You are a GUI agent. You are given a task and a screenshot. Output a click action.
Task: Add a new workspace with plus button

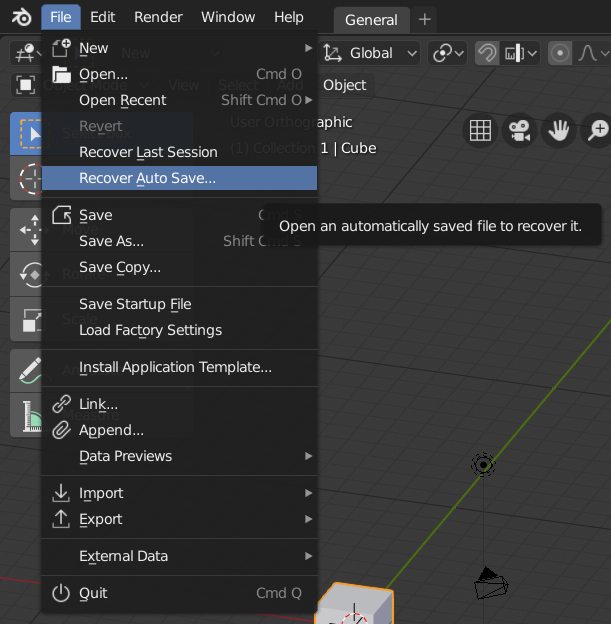(425, 19)
